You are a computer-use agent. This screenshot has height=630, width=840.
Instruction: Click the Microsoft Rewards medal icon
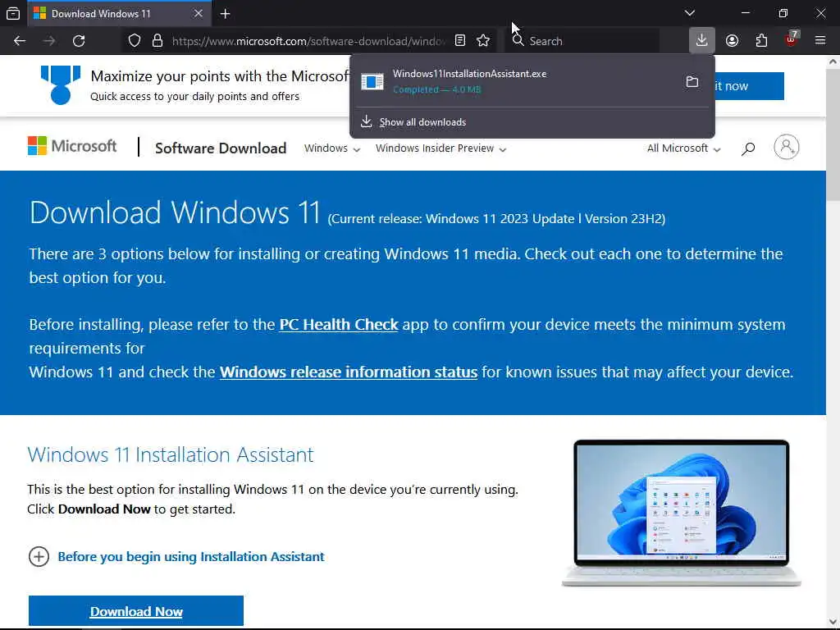(61, 84)
